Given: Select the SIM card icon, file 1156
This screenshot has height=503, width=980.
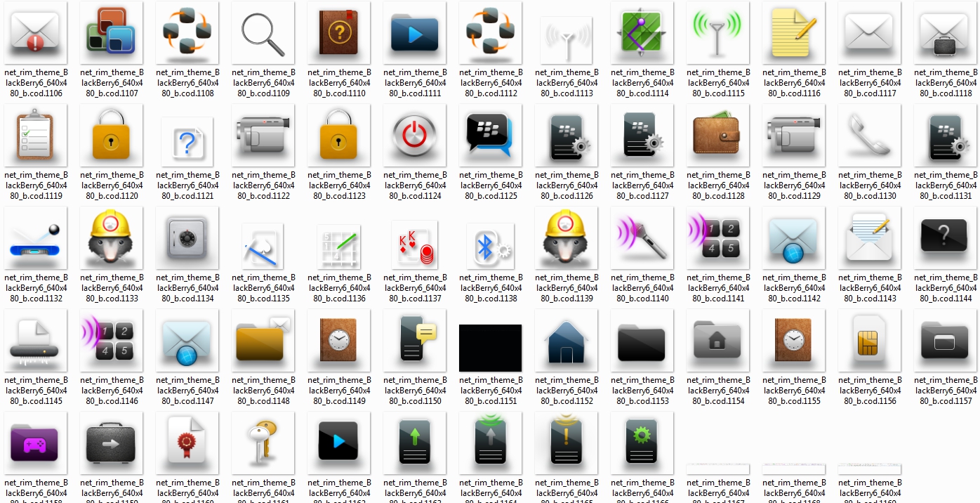Looking at the screenshot, I should coord(870,340).
